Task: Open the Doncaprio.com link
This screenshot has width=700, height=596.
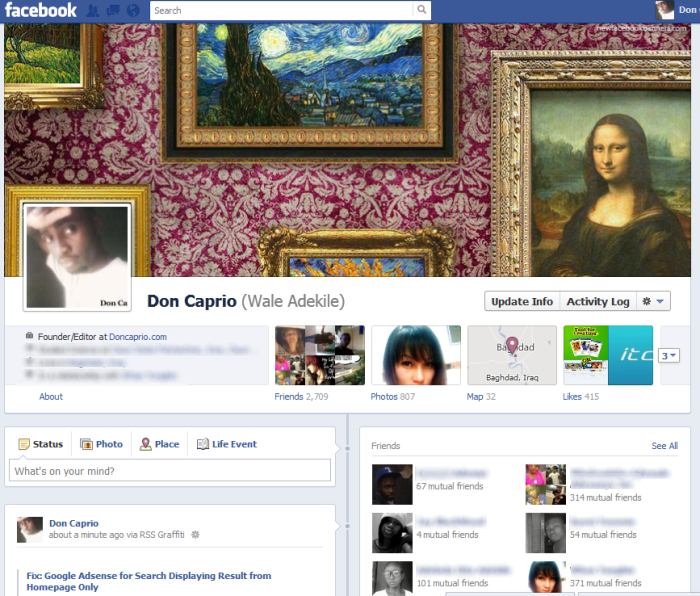Action: [x=138, y=337]
